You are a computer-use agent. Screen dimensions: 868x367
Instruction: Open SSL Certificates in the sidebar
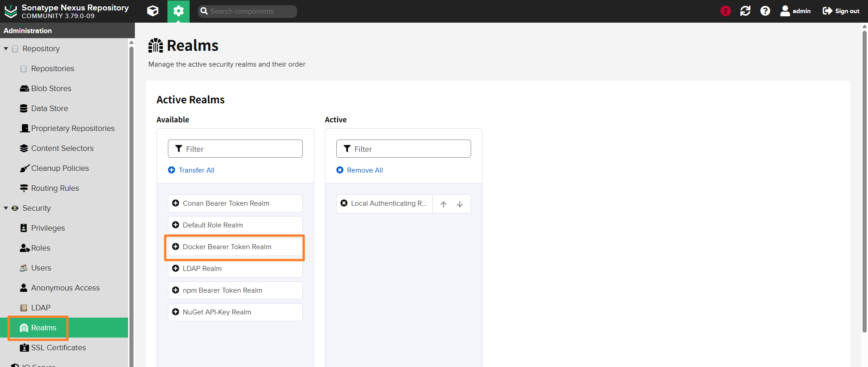pos(58,348)
